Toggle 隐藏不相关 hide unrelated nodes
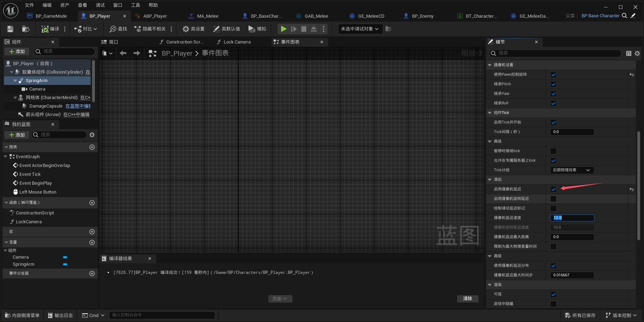 click(150, 29)
